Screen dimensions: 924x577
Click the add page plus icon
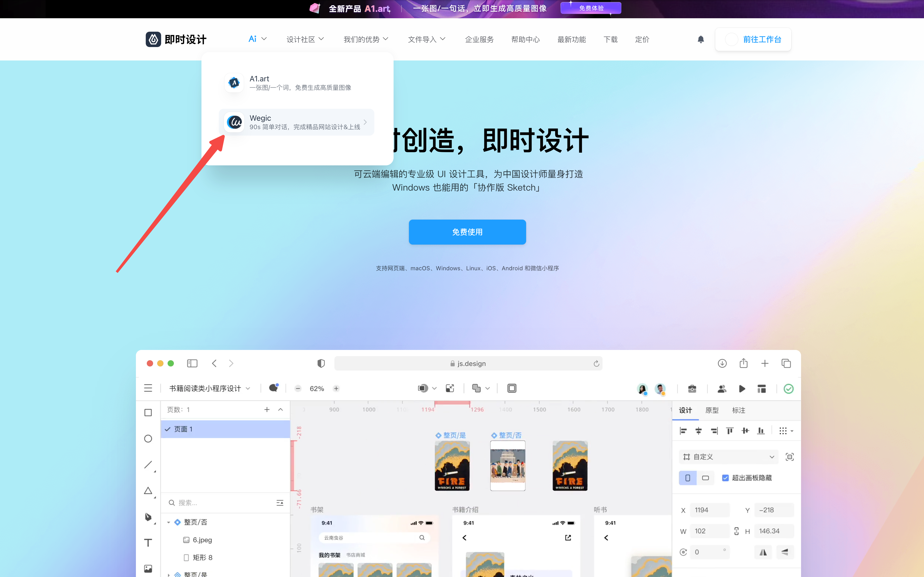267,409
